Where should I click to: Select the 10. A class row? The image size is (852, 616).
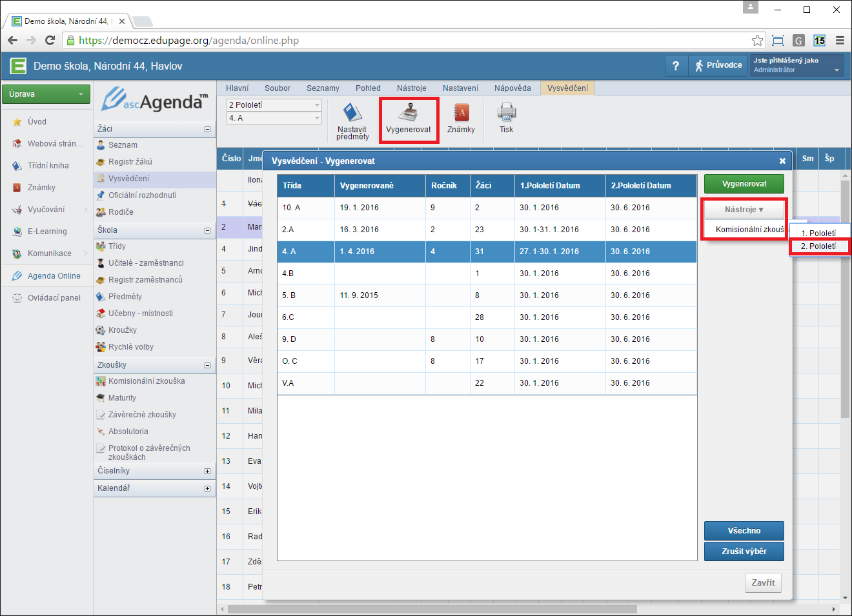[487, 208]
